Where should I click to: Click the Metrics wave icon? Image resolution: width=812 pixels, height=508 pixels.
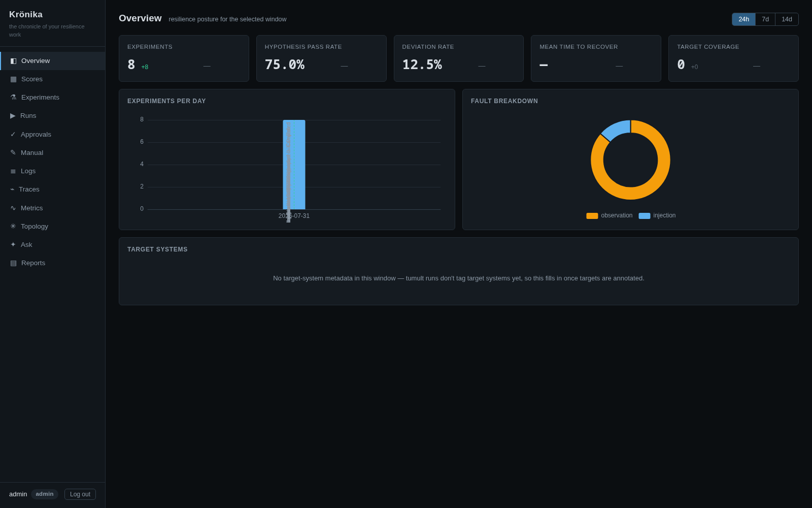[13, 208]
